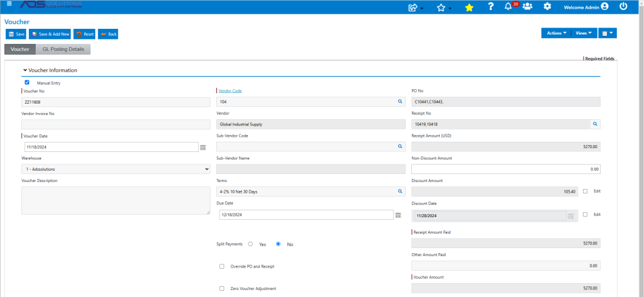Image resolution: width=644 pixels, height=297 pixels.
Task: Click the Due Date input
Action: 306,215
